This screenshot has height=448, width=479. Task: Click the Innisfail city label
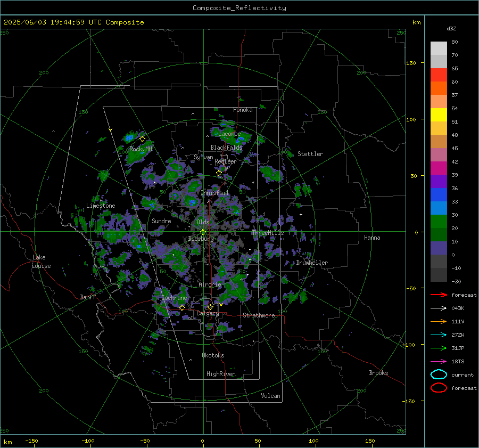[x=214, y=193]
